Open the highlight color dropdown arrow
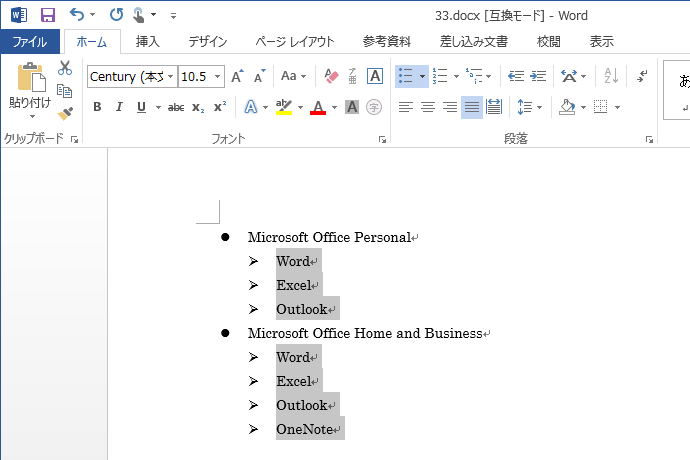This screenshot has width=690, height=460. pyautogui.click(x=301, y=107)
